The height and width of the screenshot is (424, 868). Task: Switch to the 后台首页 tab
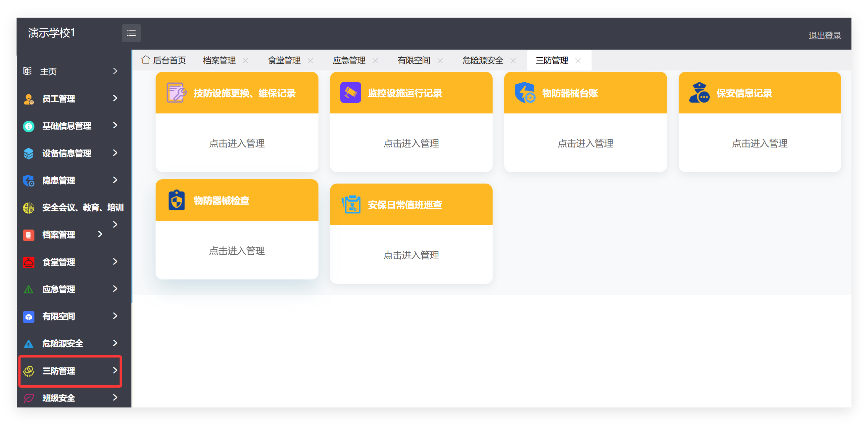coord(164,60)
